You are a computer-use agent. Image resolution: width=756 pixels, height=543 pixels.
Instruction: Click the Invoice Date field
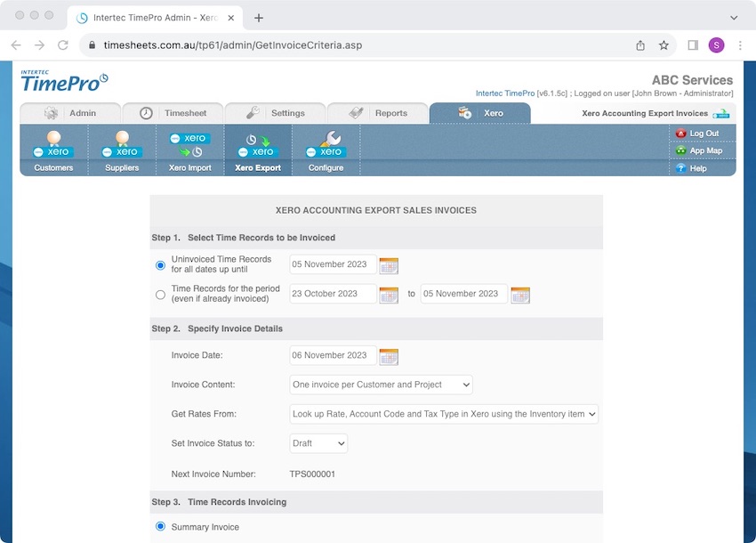(x=333, y=356)
